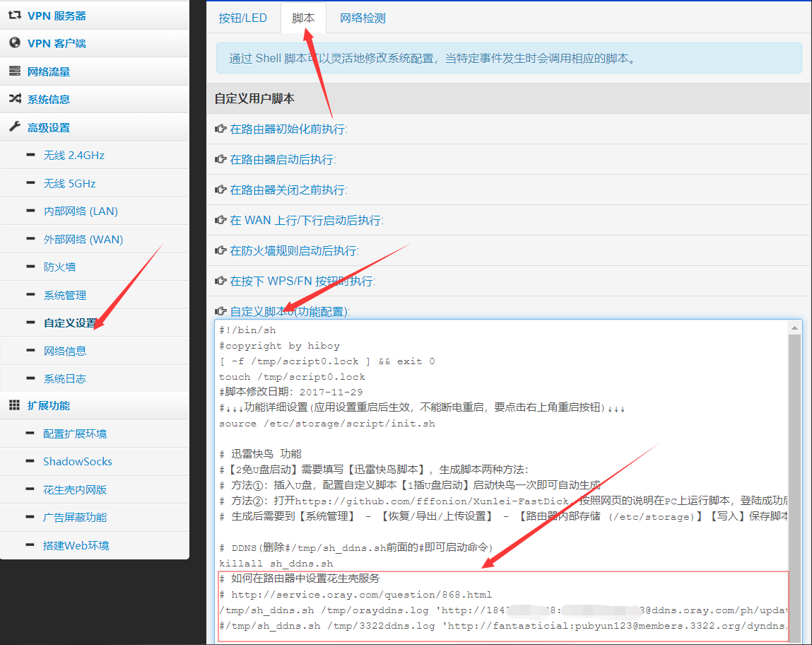
Task: Click hand icon before 自定义脚本0(功能配置)
Action: (x=220, y=311)
